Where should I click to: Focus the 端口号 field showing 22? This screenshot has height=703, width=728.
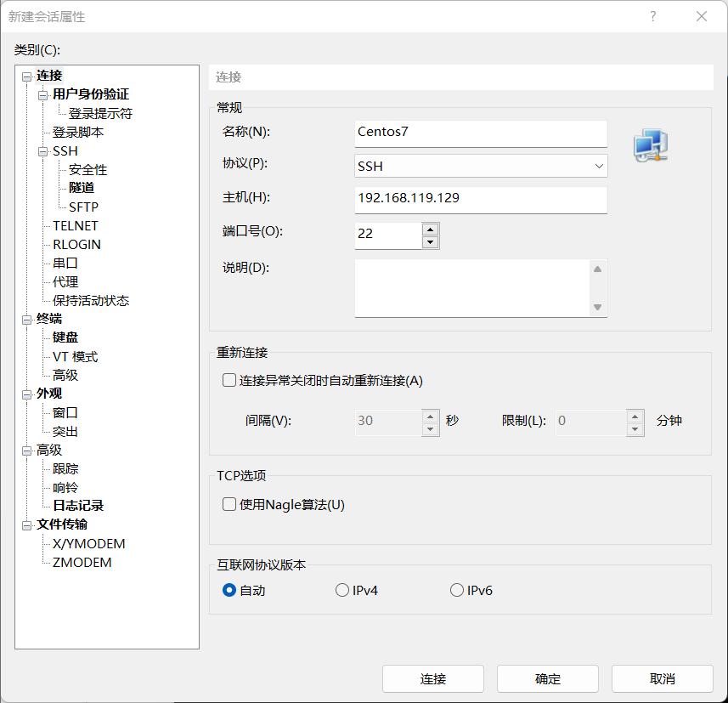[x=388, y=235]
